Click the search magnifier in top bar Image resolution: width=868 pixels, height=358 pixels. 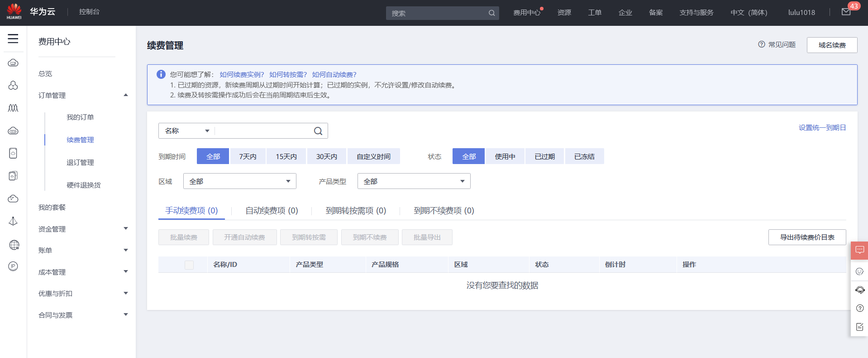click(491, 13)
